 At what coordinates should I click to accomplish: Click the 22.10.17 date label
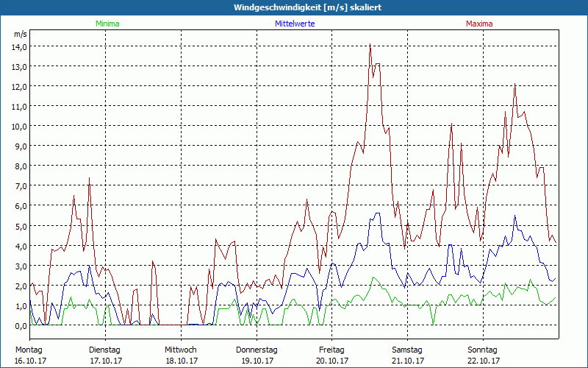pyautogui.click(x=484, y=361)
